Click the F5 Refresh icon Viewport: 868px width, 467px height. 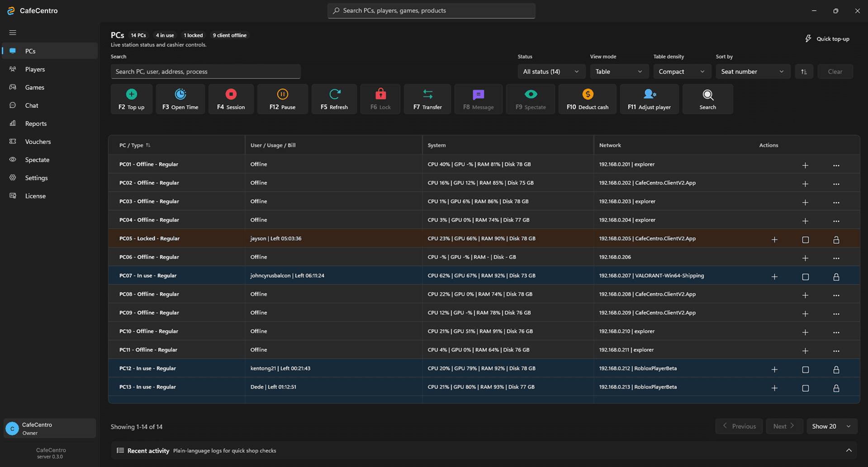click(x=335, y=94)
